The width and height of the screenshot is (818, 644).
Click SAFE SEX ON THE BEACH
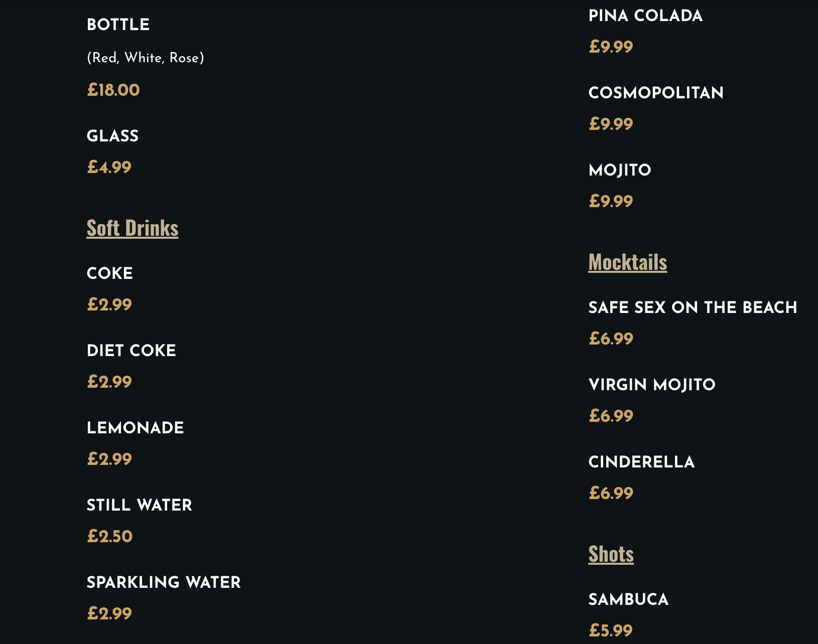point(693,307)
